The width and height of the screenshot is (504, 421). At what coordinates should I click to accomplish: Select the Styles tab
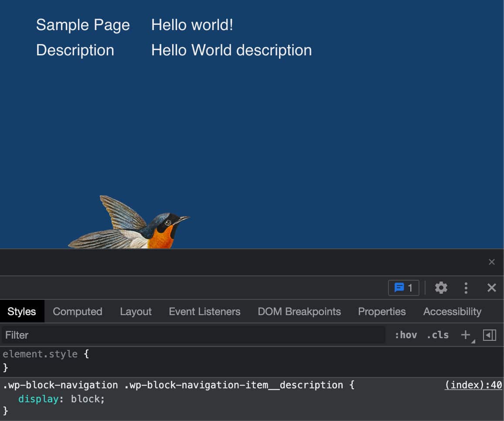point(21,311)
